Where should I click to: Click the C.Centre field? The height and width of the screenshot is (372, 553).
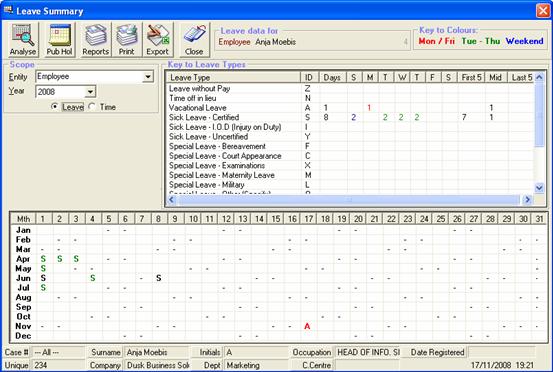367,365
